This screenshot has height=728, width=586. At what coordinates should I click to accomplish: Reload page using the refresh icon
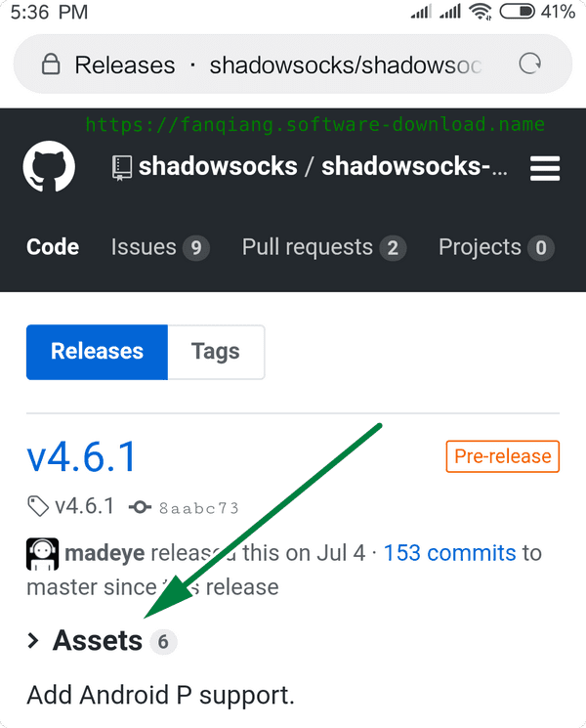[x=529, y=64]
